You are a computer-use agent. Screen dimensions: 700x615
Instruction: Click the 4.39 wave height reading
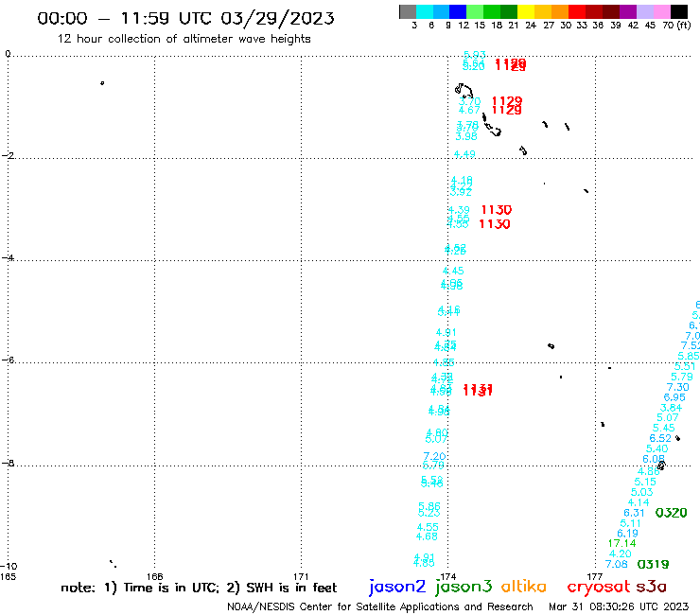click(x=459, y=210)
